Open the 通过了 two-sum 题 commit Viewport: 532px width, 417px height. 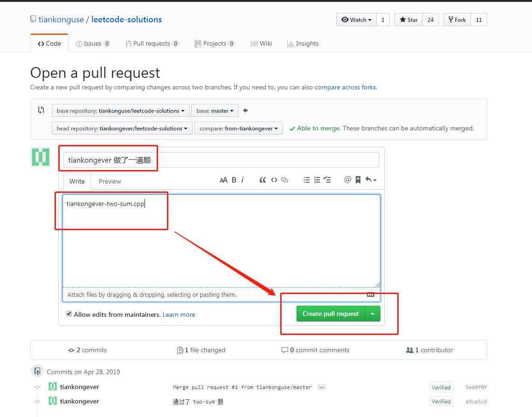click(198, 402)
